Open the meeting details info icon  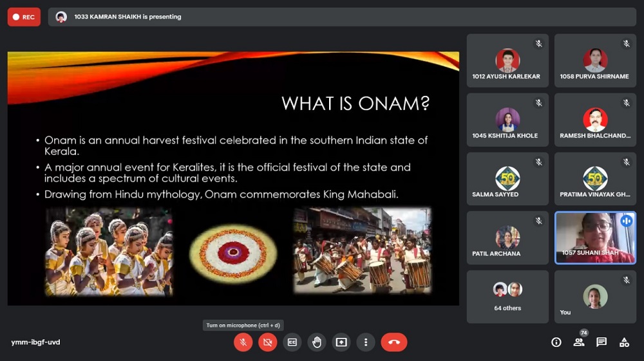(556, 342)
